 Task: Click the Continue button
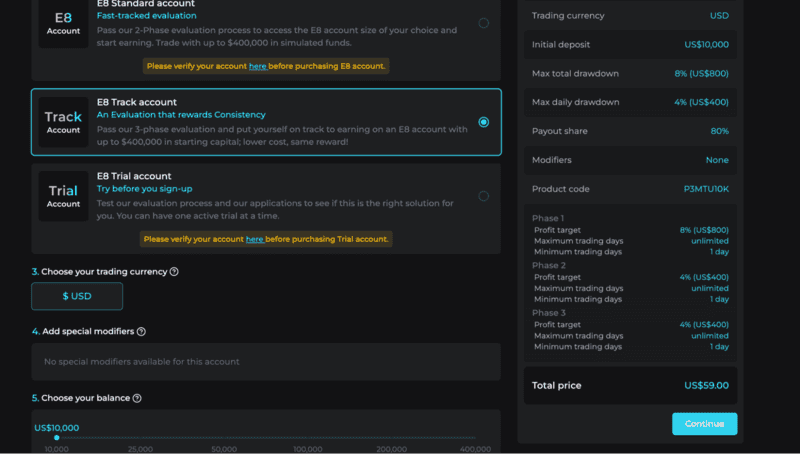coord(704,424)
